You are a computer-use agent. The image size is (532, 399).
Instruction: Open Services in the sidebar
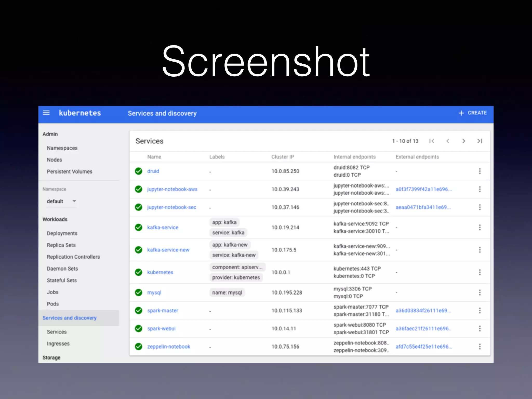point(57,332)
